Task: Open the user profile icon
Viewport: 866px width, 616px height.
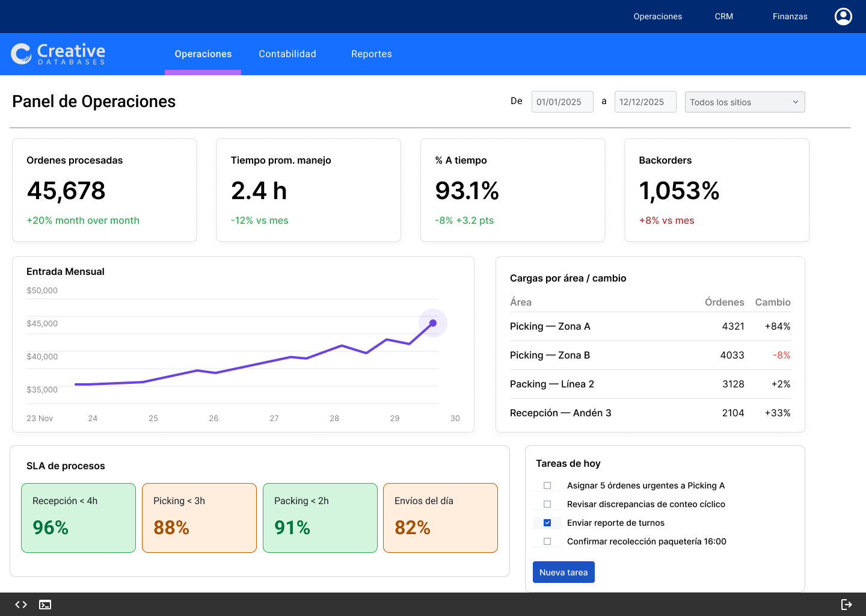Action: tap(843, 16)
